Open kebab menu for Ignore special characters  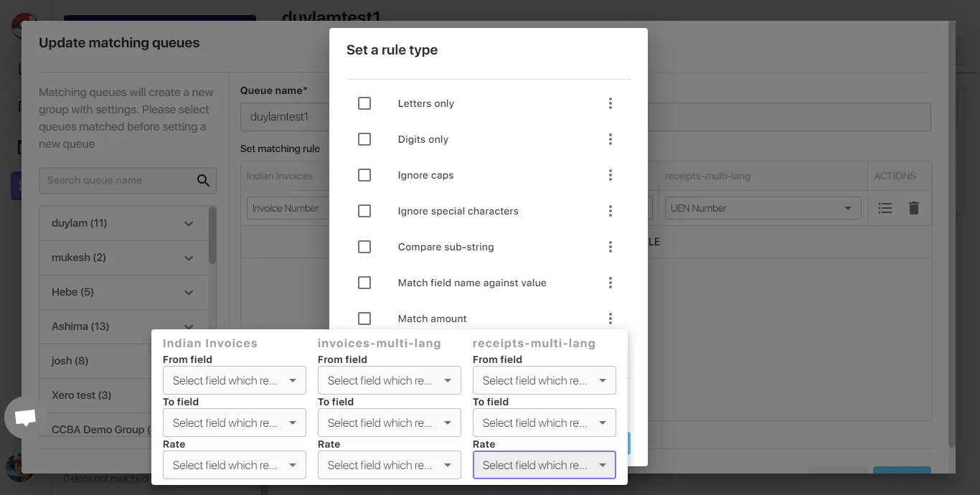(611, 211)
